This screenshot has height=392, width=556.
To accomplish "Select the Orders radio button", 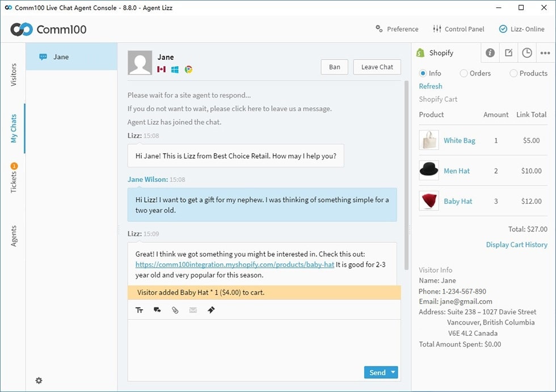I will pyautogui.click(x=464, y=73).
